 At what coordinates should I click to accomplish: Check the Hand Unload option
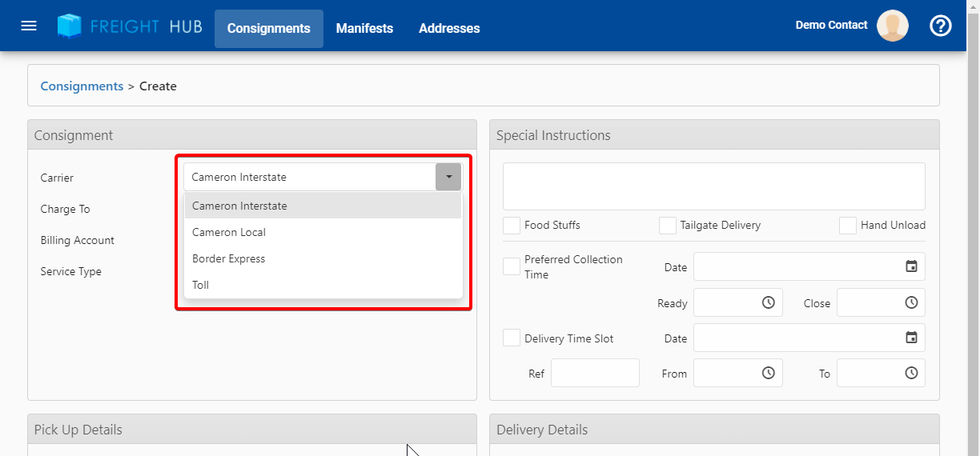pyautogui.click(x=848, y=226)
